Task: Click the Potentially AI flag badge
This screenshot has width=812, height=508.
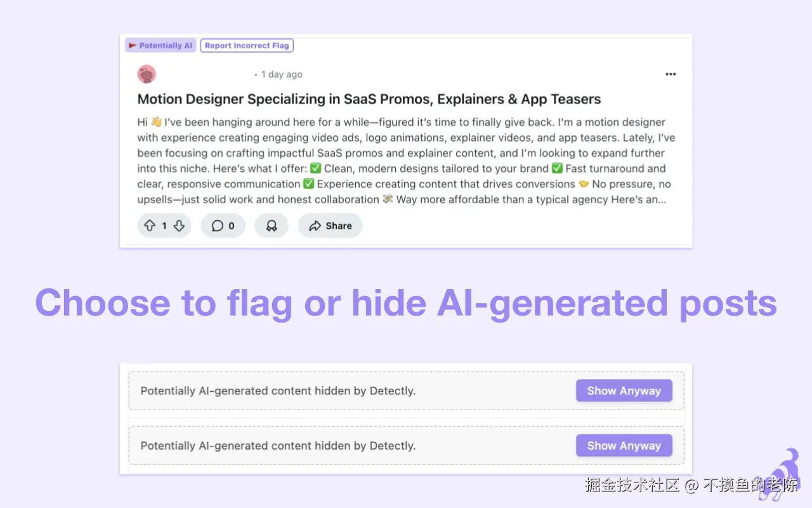Action: pyautogui.click(x=160, y=46)
